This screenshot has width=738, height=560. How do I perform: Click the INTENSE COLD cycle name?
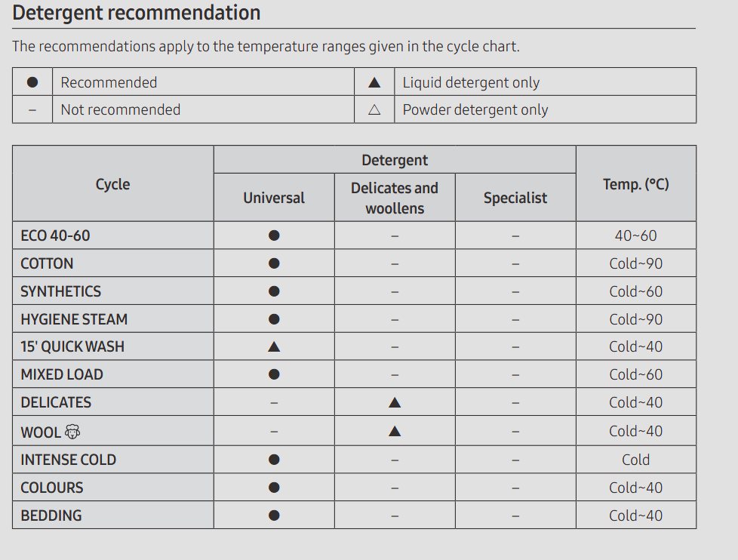click(68, 460)
